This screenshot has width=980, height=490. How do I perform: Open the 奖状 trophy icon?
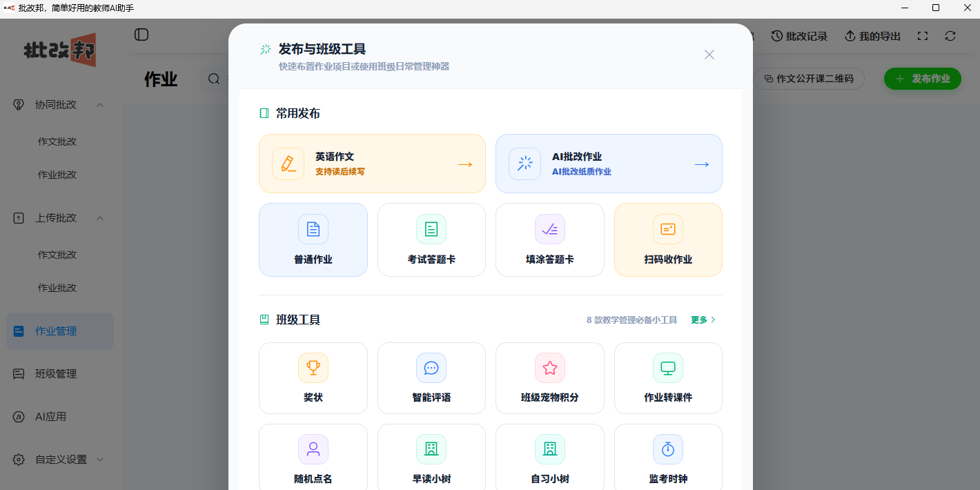(313, 368)
